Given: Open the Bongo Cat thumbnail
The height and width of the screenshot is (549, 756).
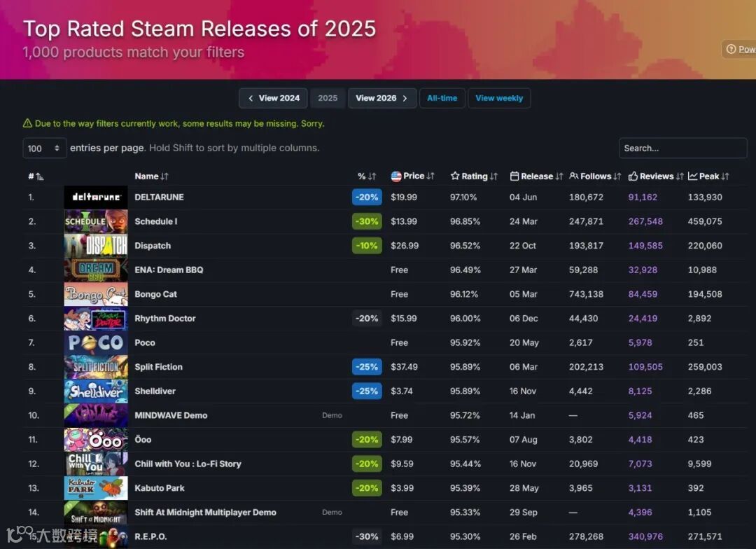Looking at the screenshot, I should [x=96, y=294].
